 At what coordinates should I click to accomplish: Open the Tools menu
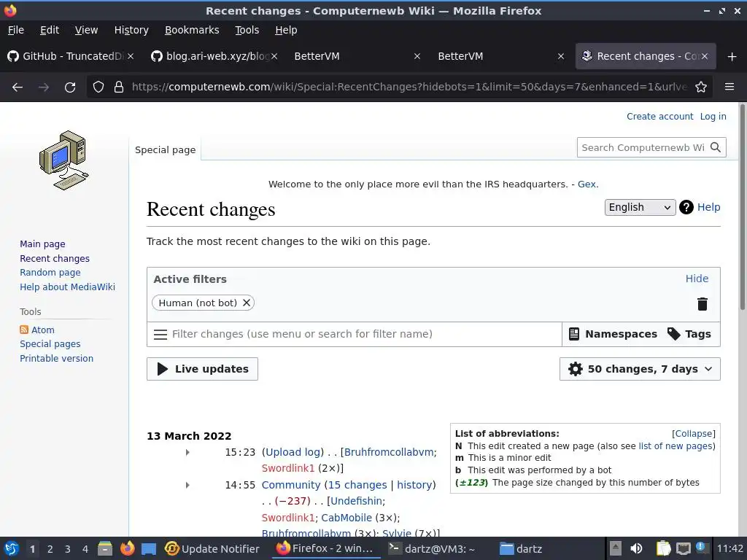tap(247, 30)
